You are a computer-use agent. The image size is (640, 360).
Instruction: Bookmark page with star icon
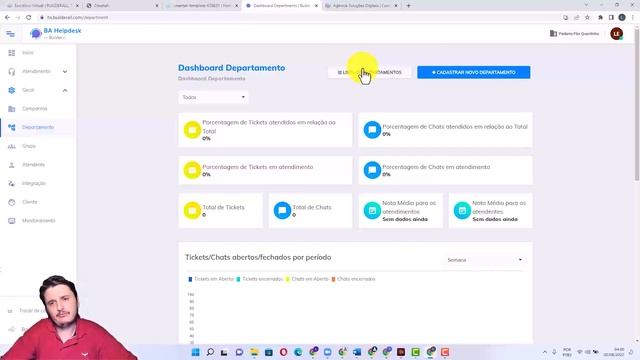point(587,17)
